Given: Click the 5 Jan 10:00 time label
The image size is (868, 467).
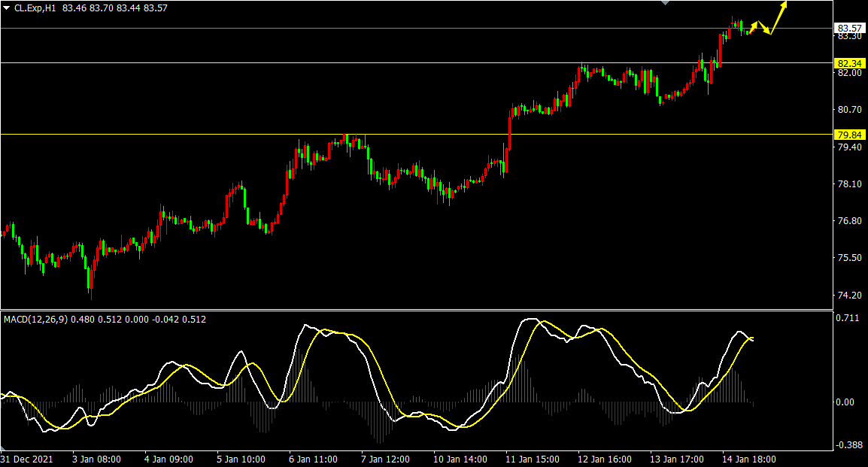Looking at the screenshot, I should (x=241, y=459).
